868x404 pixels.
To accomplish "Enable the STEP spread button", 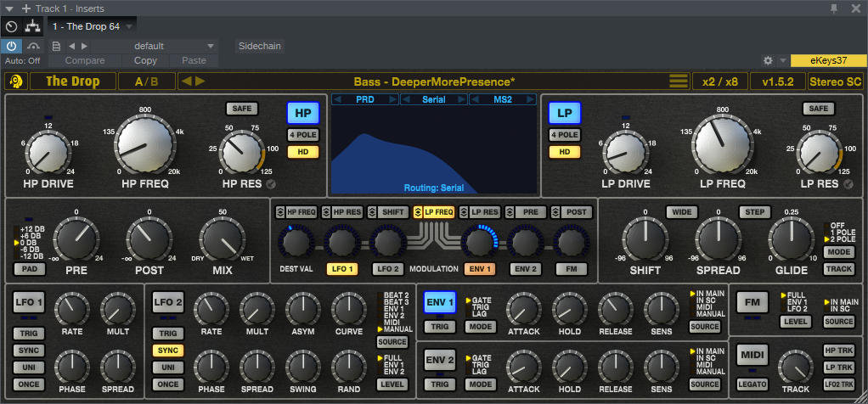I will tap(754, 212).
